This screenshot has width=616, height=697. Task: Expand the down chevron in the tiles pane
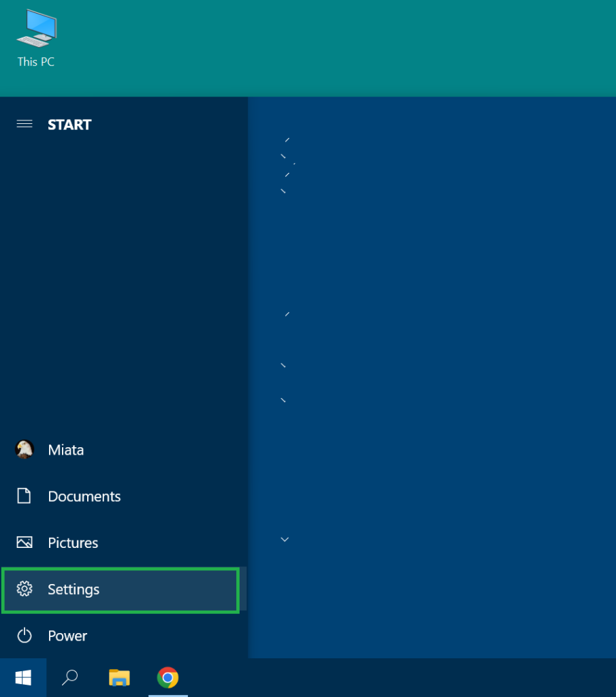[x=285, y=540]
